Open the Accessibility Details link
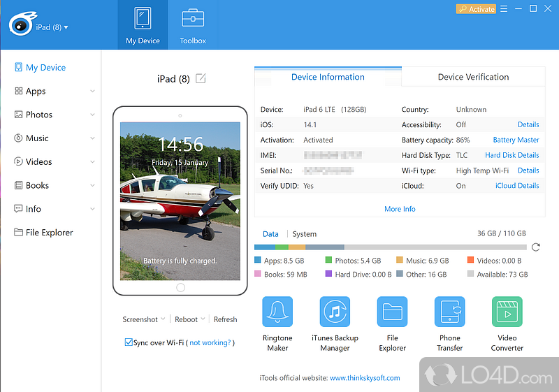 [x=528, y=124]
